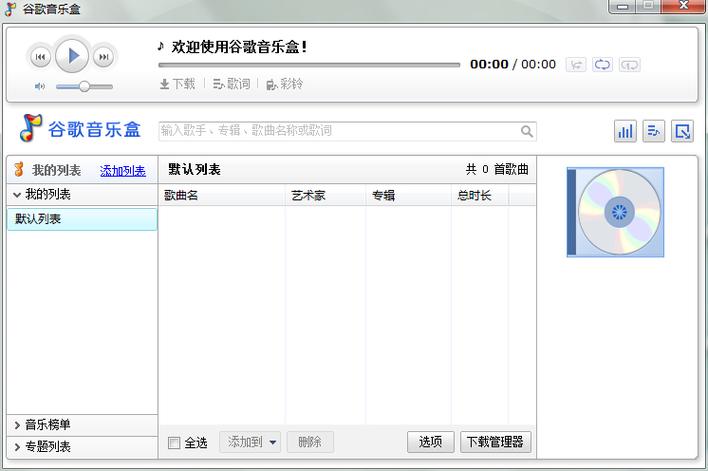The width and height of the screenshot is (708, 471).
Task: Open the 歌词 lyrics option
Action: (231, 84)
